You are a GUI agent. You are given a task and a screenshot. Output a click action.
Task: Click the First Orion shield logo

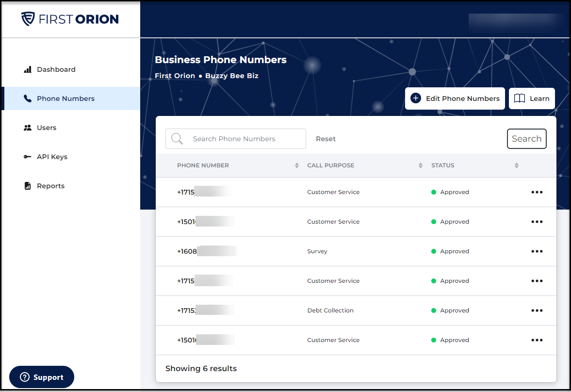[x=28, y=19]
